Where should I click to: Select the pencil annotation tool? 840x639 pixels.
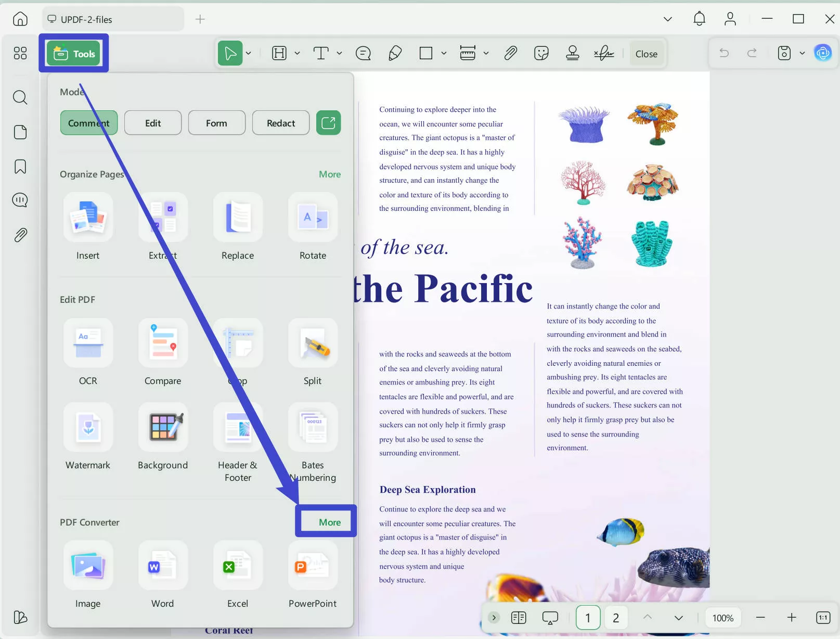[x=395, y=53]
